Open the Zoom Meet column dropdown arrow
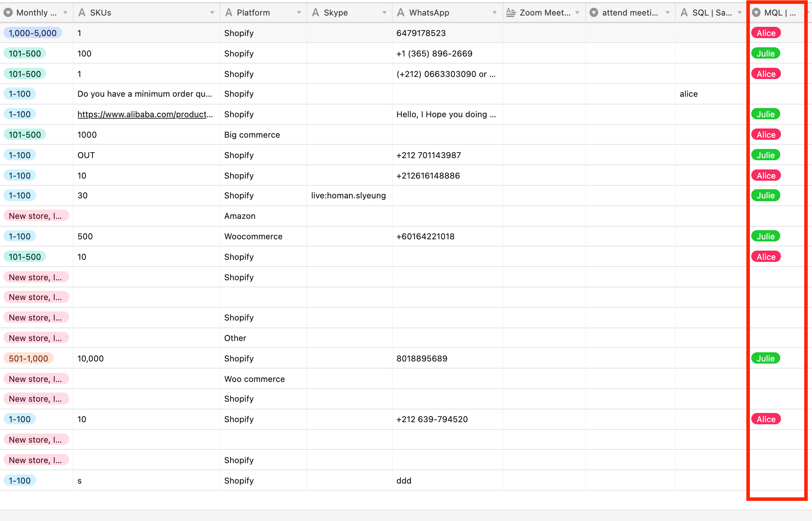This screenshot has height=521, width=812. [577, 13]
